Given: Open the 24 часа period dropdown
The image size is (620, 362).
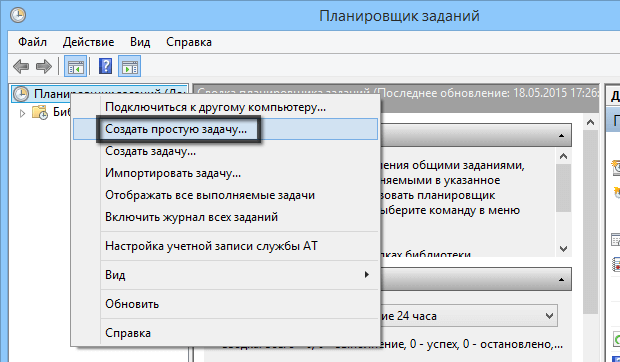Looking at the screenshot, I should [x=549, y=316].
